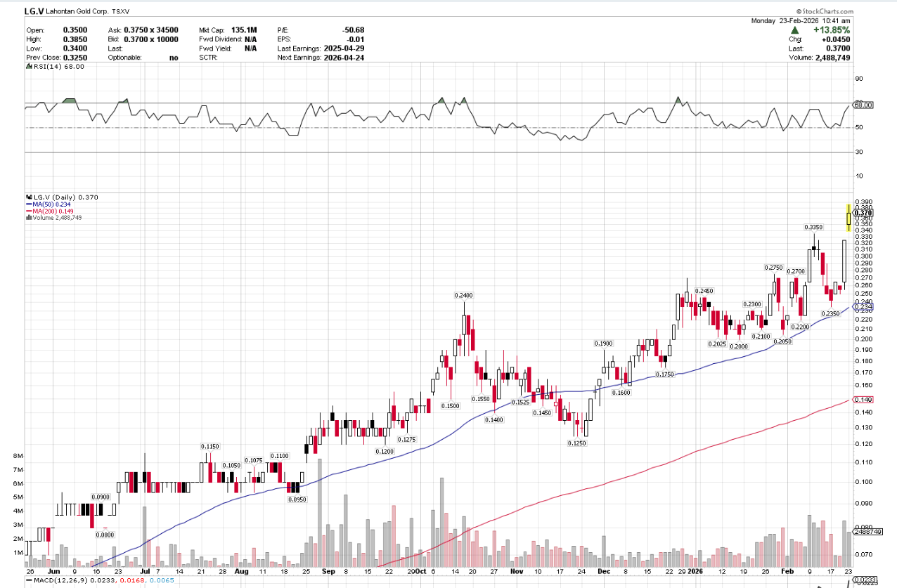Click the 0.149 MA(200) axis tag
Screen dimensions: 897x588
pyautogui.click(x=863, y=400)
